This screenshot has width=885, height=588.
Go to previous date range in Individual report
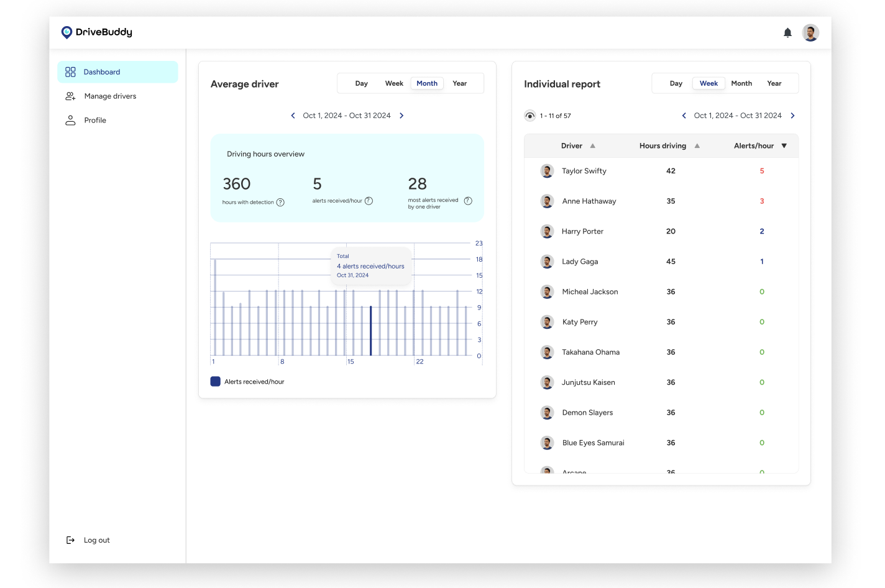684,116
